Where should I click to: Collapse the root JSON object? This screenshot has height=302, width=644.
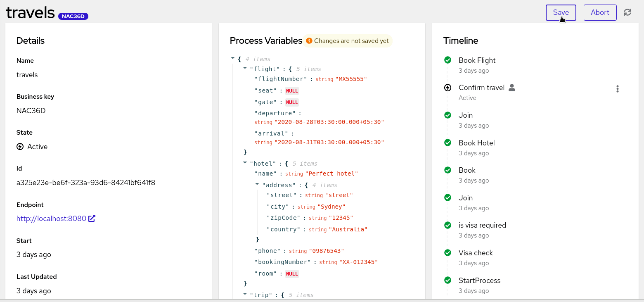pyautogui.click(x=233, y=59)
